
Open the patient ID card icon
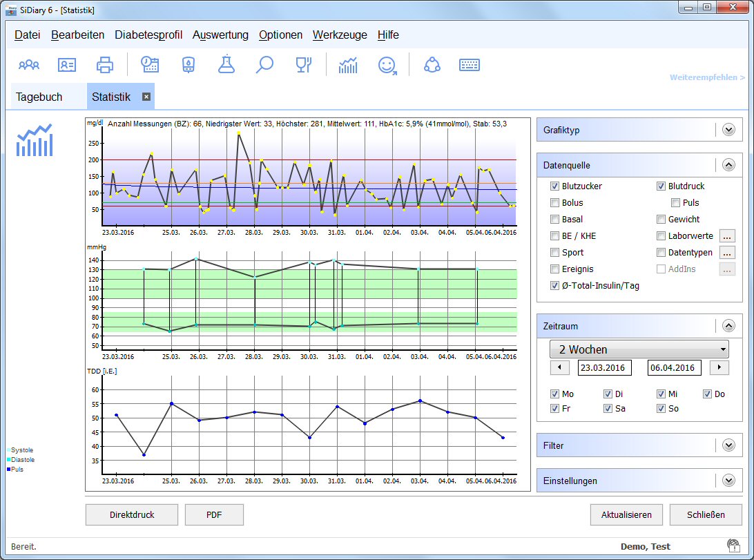pyautogui.click(x=67, y=65)
